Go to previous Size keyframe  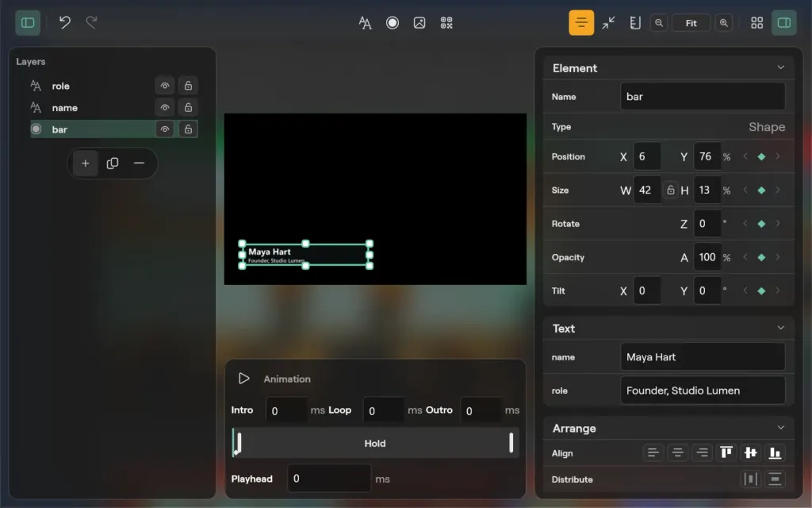pos(745,190)
